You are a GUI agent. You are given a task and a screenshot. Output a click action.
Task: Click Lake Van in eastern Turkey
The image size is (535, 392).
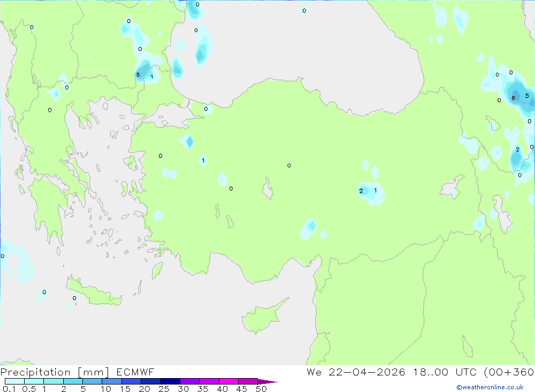pyautogui.click(x=451, y=188)
